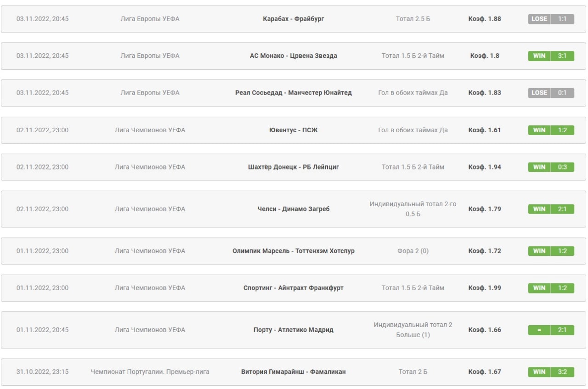This screenshot has height=389, width=588.
Task: Click the Шахтёр Донецк - РБ Лейпциг row title
Action: [x=293, y=167]
